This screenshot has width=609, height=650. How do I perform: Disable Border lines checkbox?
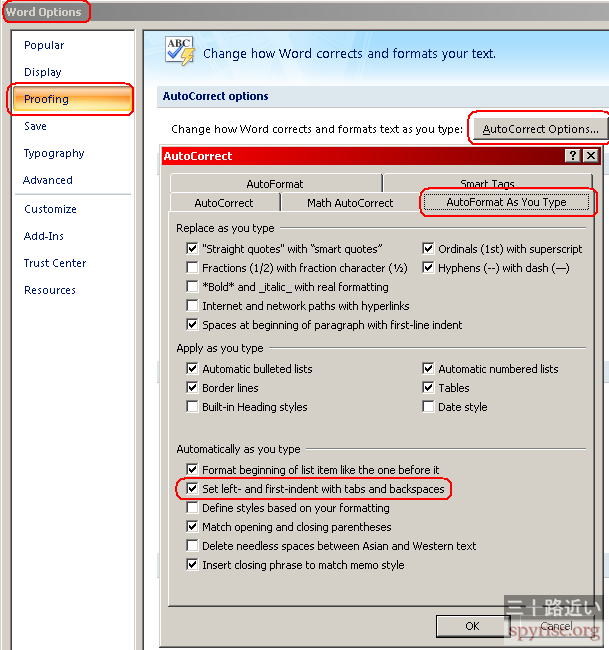pyautogui.click(x=192, y=388)
